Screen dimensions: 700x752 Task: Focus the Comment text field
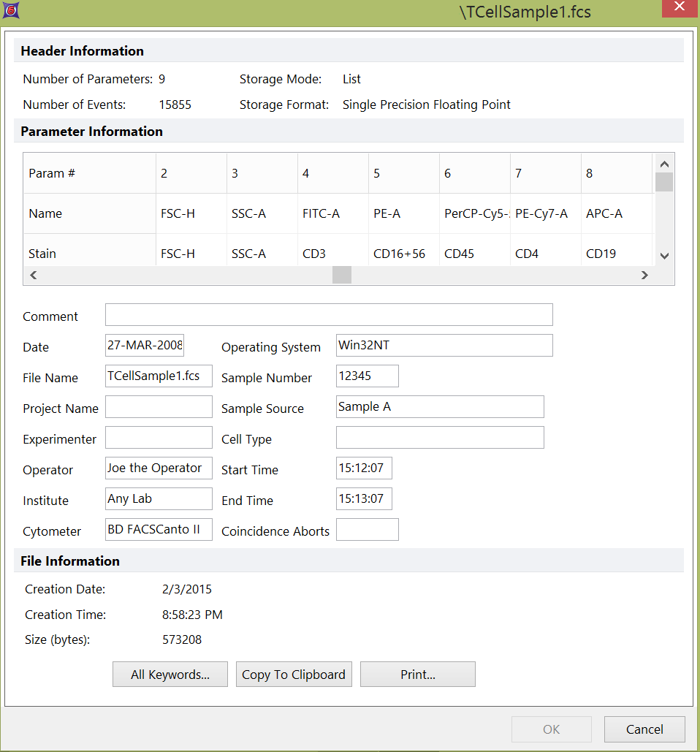pyautogui.click(x=329, y=315)
